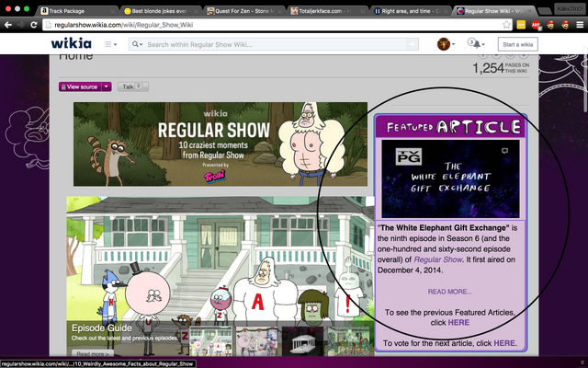
Task: Submit the wiki search arrow button
Action: point(412,44)
